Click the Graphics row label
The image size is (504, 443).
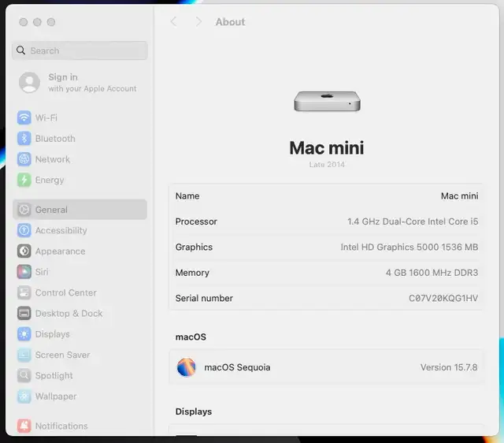tap(194, 247)
